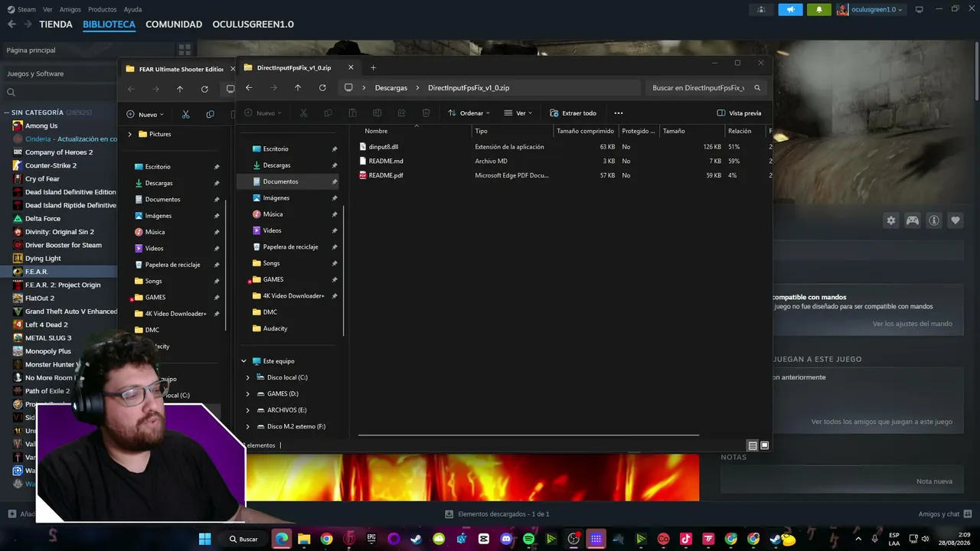Image resolution: width=980 pixels, height=551 pixels.
Task: Open the Ordenar dropdown
Action: 469,113
